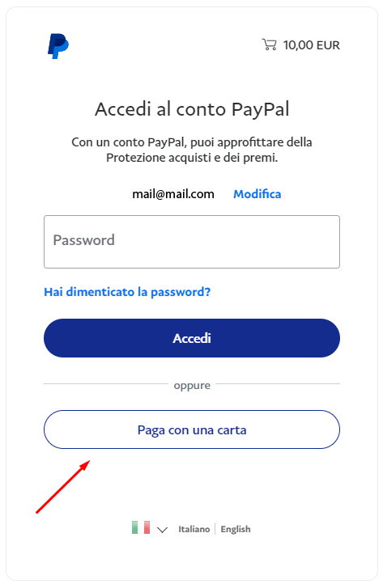
Task: Click the red arrow annotation
Action: (63, 487)
